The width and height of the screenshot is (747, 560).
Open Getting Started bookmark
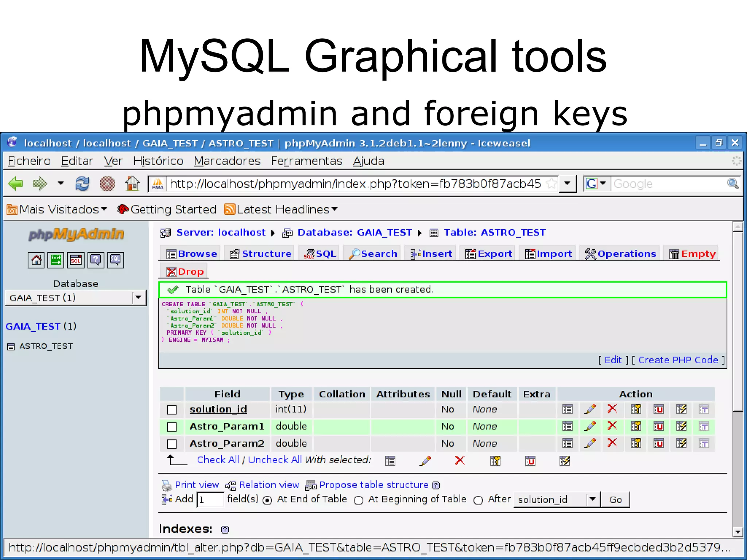[167, 209]
